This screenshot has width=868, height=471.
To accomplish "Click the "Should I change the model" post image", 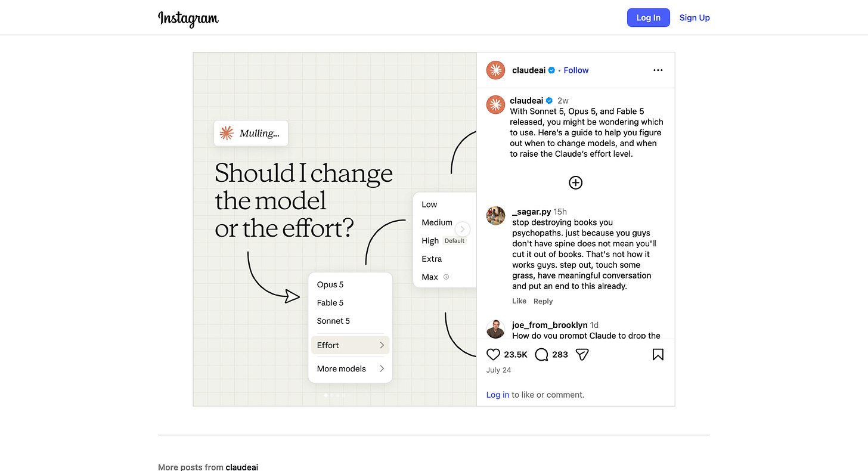I will (x=335, y=229).
